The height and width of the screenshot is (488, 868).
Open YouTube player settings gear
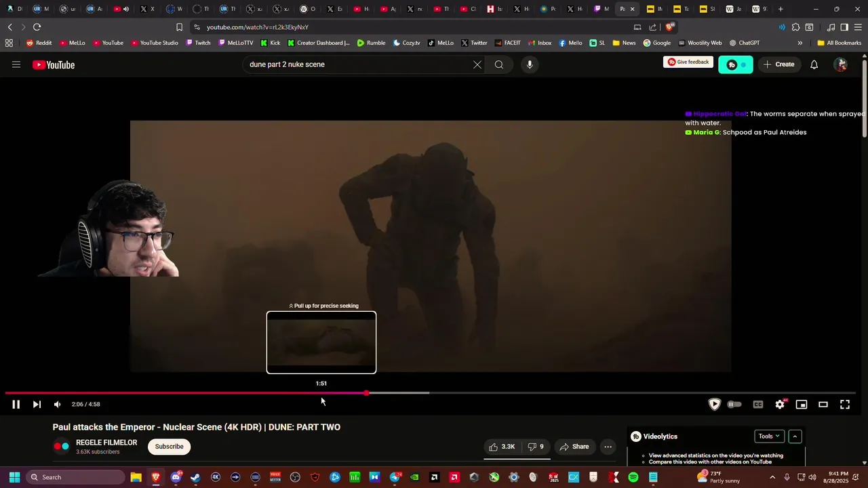coord(780,405)
